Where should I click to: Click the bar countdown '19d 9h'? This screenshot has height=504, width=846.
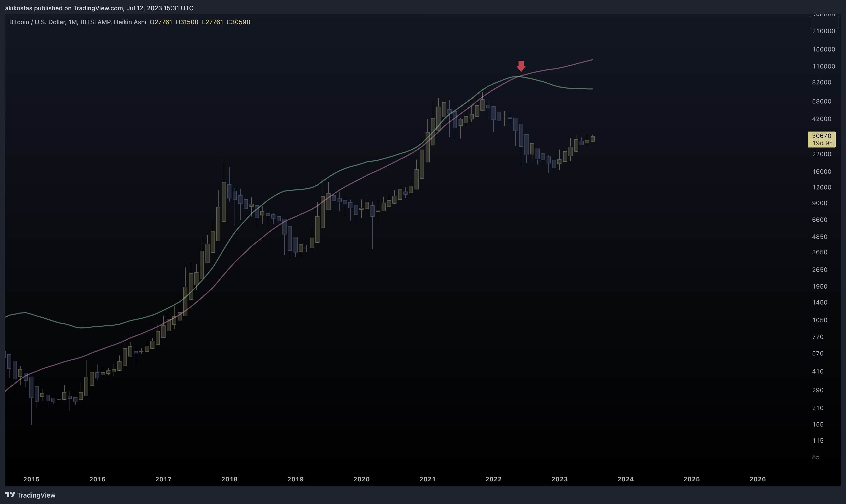click(822, 143)
